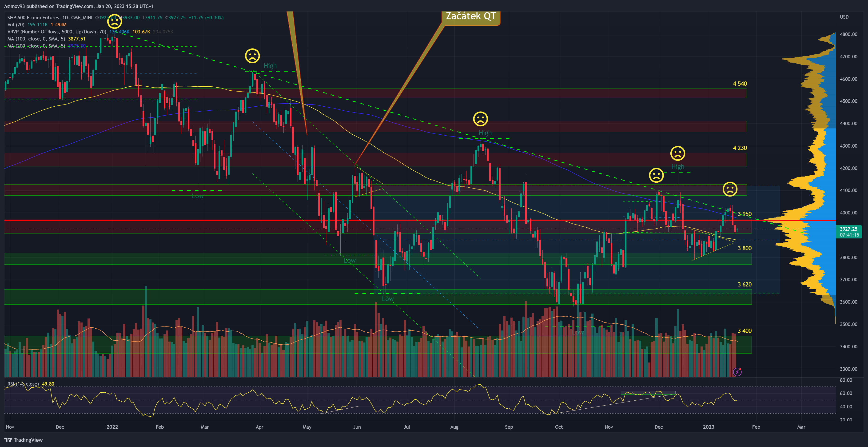
Task: Click the TradingView logo at bottom left
Action: (24, 439)
